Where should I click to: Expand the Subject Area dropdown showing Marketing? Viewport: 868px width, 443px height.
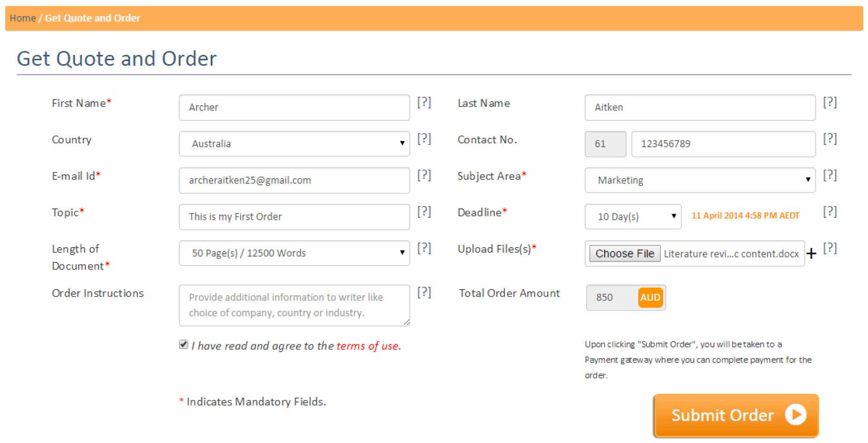click(700, 180)
